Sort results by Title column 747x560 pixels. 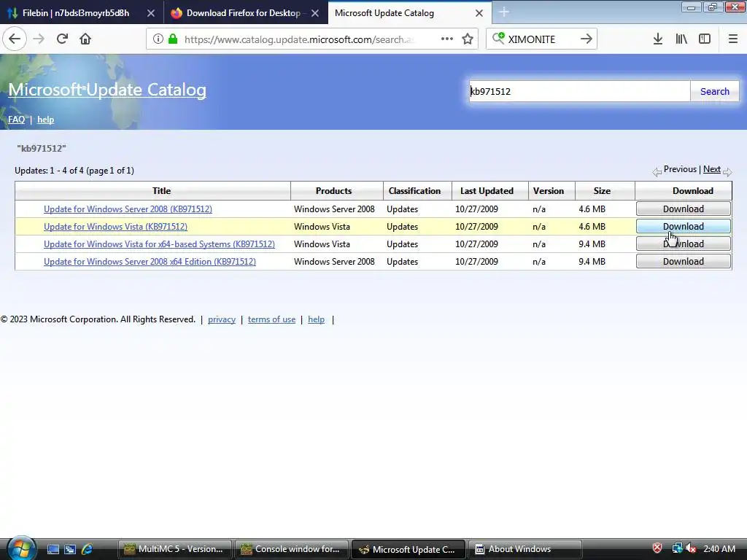[161, 191]
